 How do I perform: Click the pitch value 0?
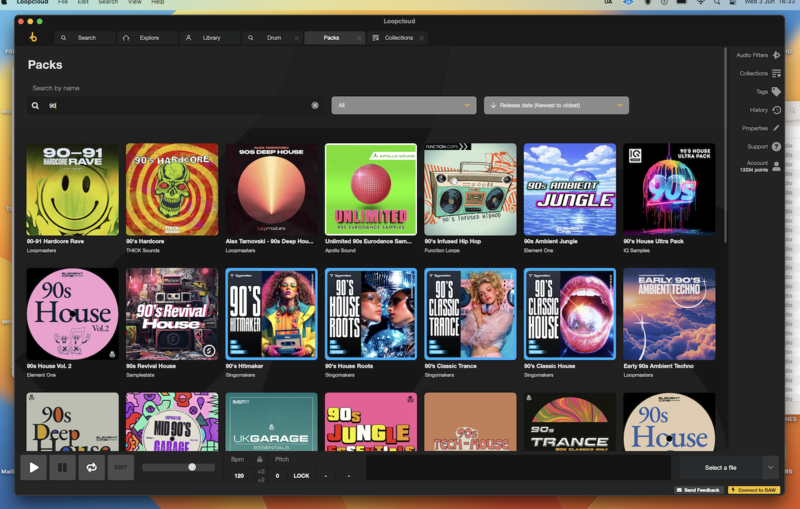[278, 476]
